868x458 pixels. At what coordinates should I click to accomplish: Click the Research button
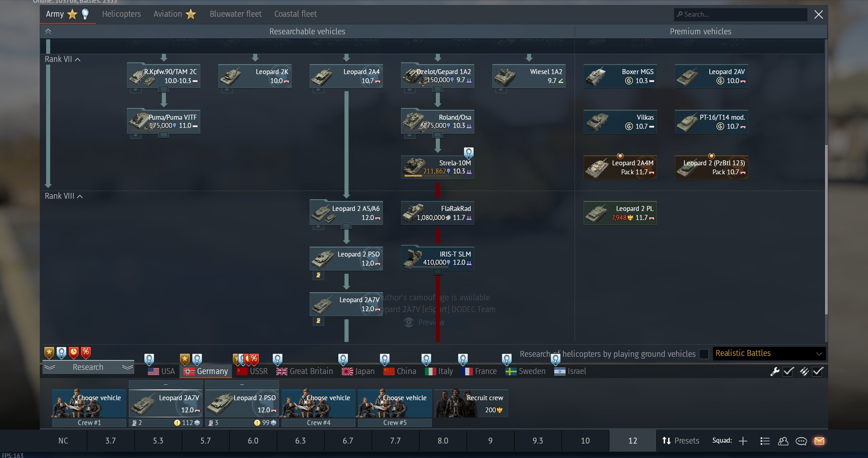point(88,367)
